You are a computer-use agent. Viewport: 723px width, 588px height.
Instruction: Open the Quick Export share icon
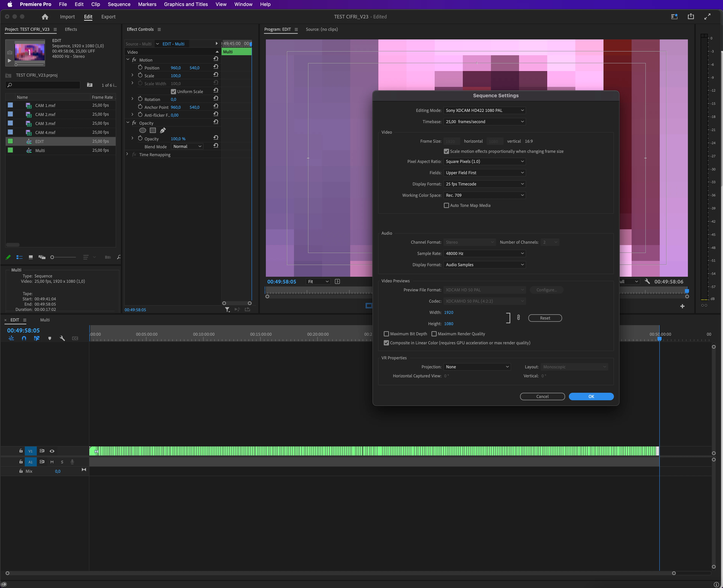pyautogui.click(x=691, y=17)
